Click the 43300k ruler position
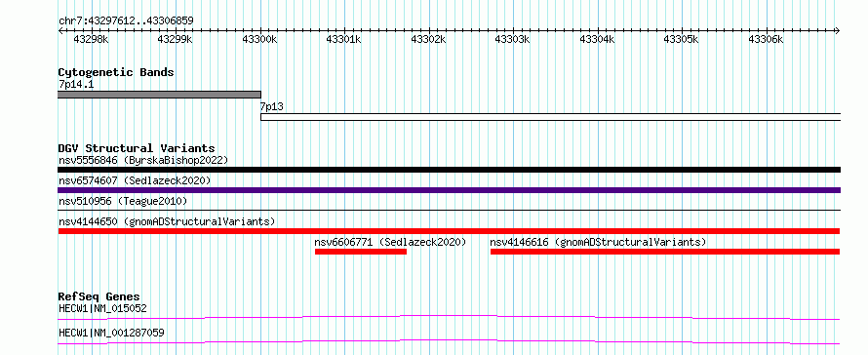Image resolution: width=868 pixels, height=355 pixels. tap(260, 39)
